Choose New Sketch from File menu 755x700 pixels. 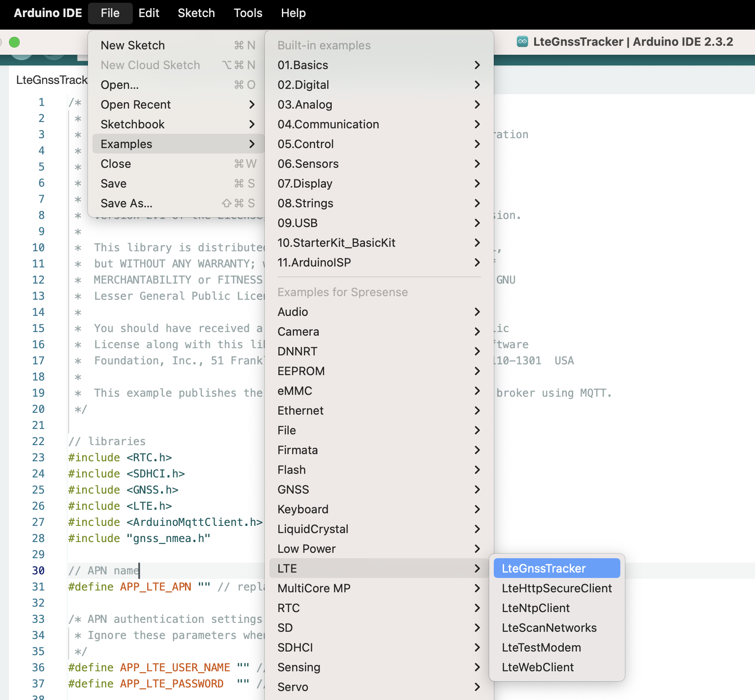178,45
